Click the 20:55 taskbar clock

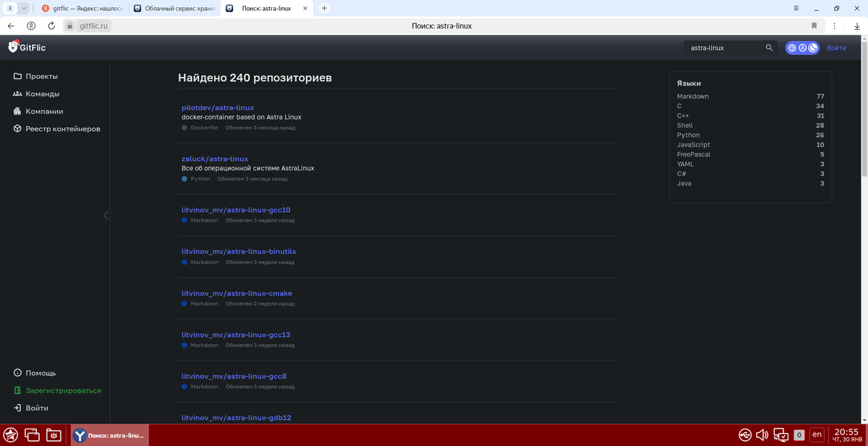click(x=846, y=434)
